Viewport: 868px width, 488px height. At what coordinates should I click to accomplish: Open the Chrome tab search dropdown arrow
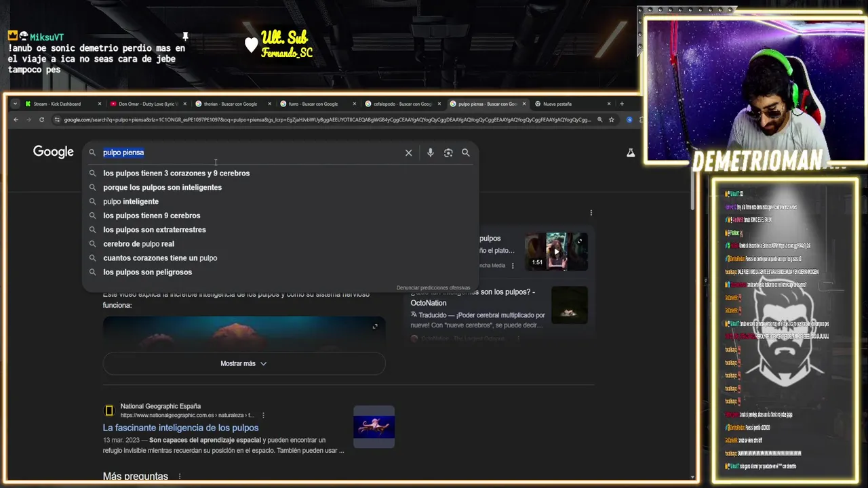pos(15,104)
